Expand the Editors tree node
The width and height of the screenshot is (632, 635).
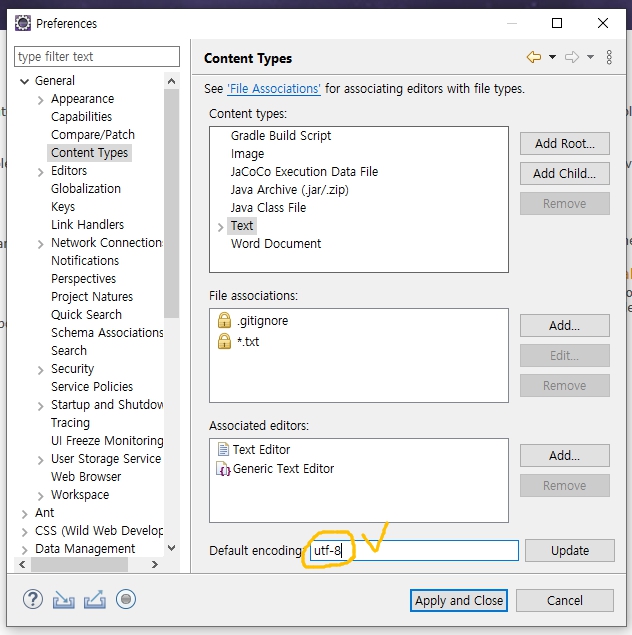coord(40,172)
